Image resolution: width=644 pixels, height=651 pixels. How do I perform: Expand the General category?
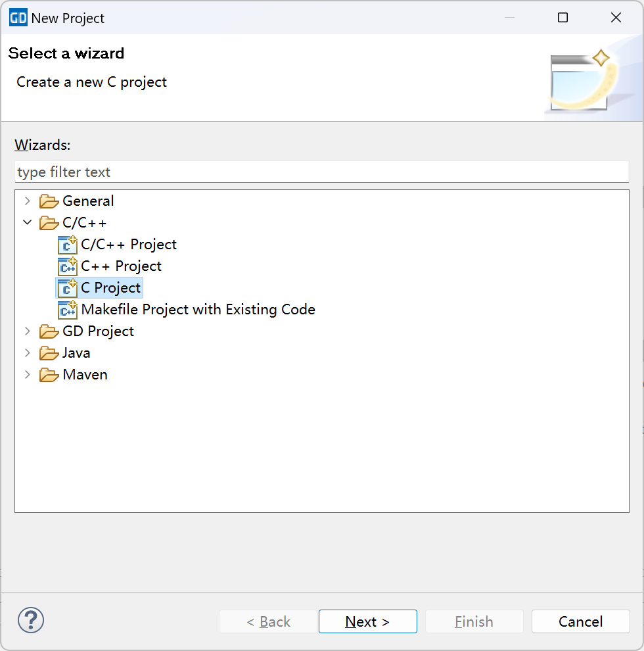click(x=27, y=201)
